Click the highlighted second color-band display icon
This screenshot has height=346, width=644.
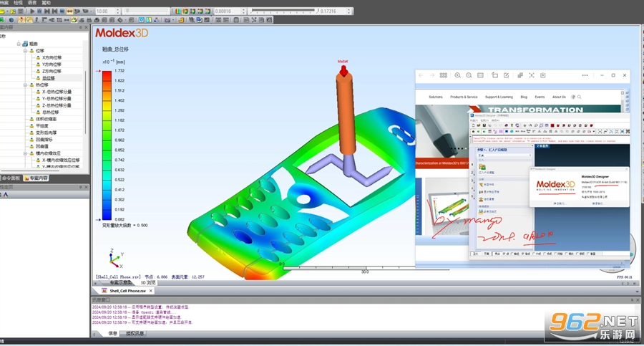(185, 11)
